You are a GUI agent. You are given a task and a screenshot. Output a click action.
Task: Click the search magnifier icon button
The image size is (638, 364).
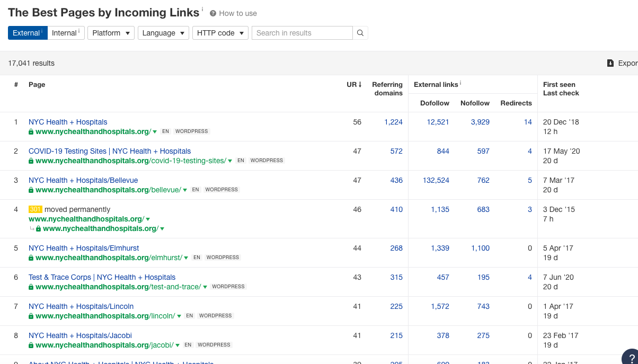point(360,33)
